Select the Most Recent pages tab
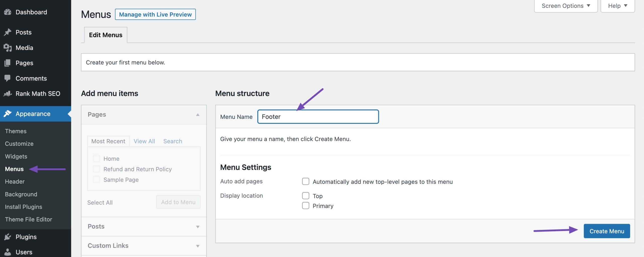The width and height of the screenshot is (644, 257). pos(108,141)
